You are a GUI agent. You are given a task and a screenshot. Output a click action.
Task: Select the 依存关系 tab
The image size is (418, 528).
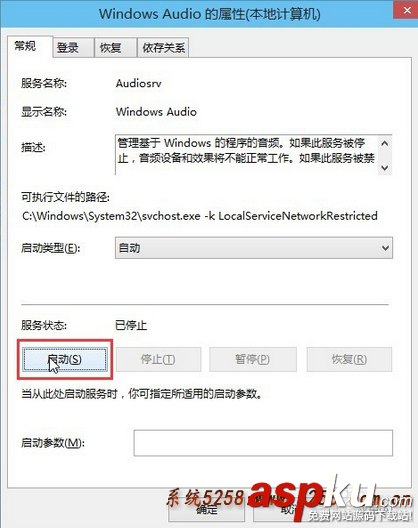click(163, 47)
